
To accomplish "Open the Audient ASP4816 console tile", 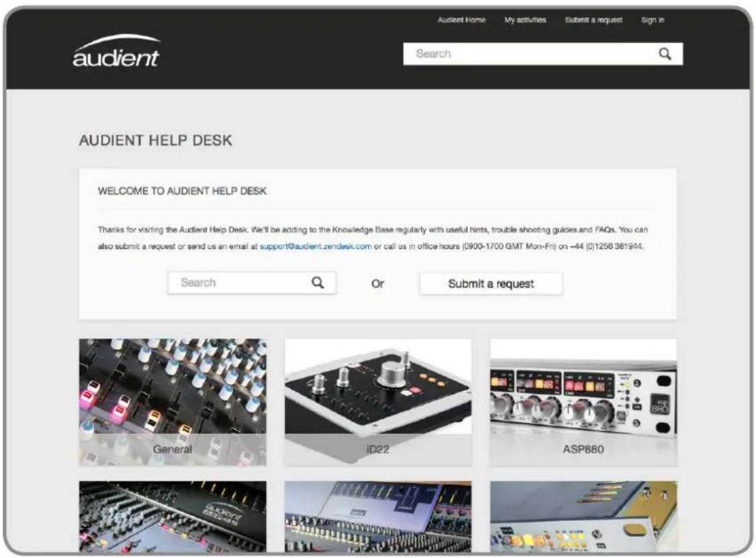I will [x=173, y=516].
